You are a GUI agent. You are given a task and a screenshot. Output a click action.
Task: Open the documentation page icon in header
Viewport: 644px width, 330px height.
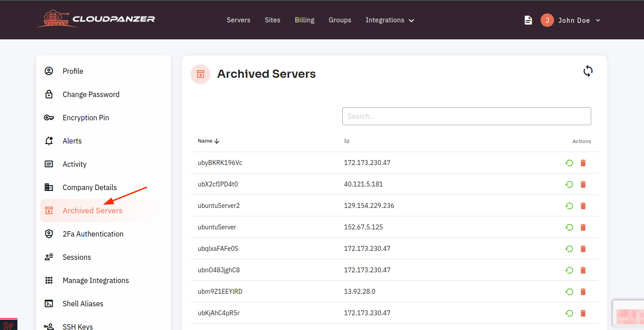pos(529,20)
